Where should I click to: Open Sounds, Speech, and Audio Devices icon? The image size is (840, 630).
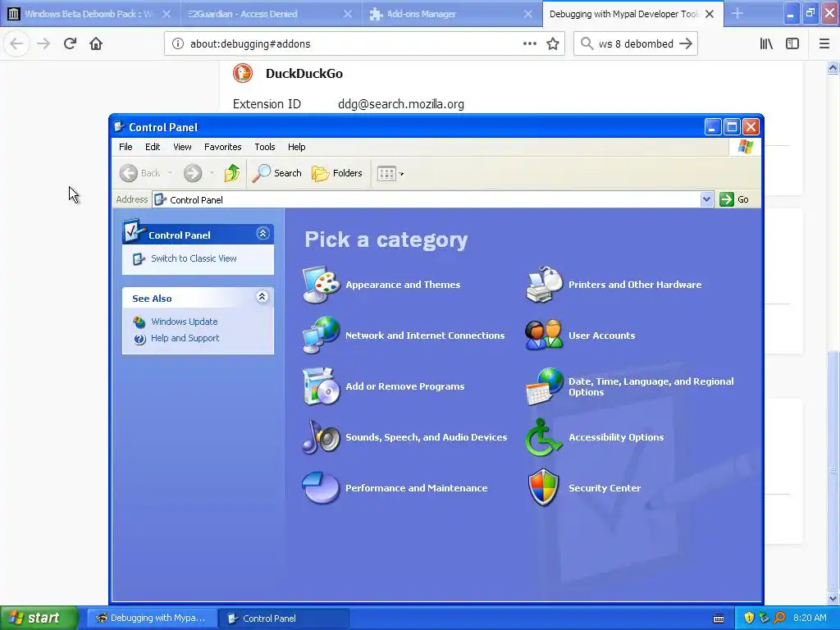pos(321,437)
